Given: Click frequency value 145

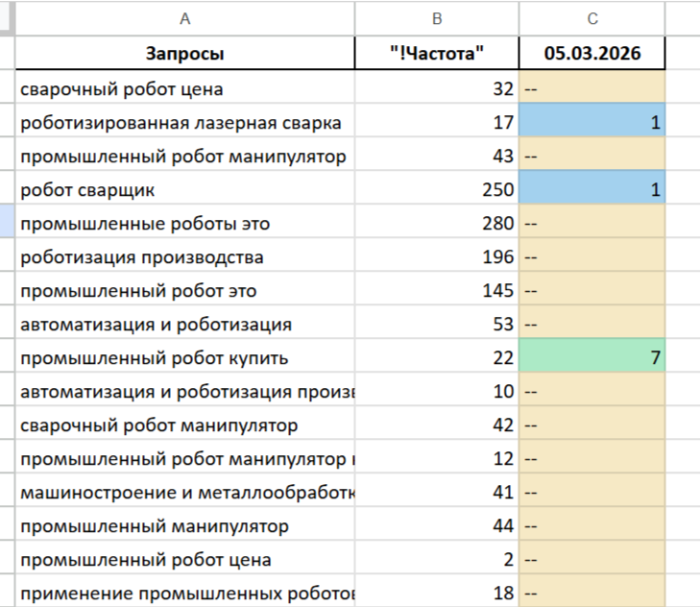Looking at the screenshot, I should point(497,291).
